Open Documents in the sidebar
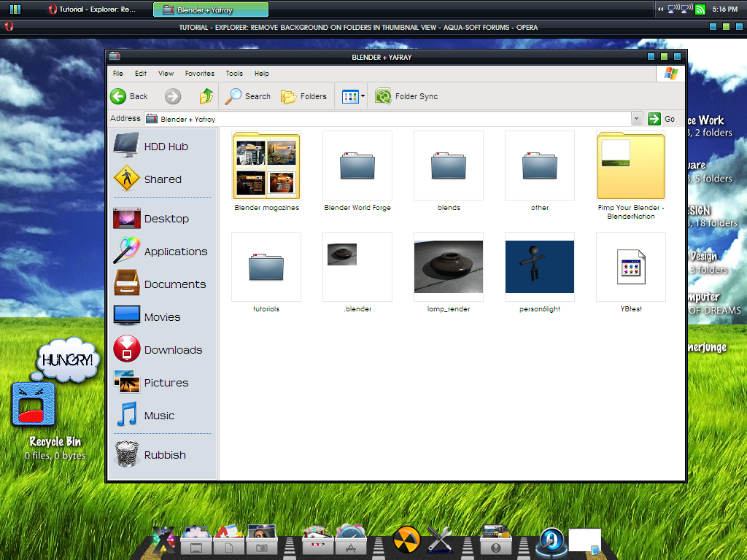This screenshot has height=560, width=747. tap(160, 284)
